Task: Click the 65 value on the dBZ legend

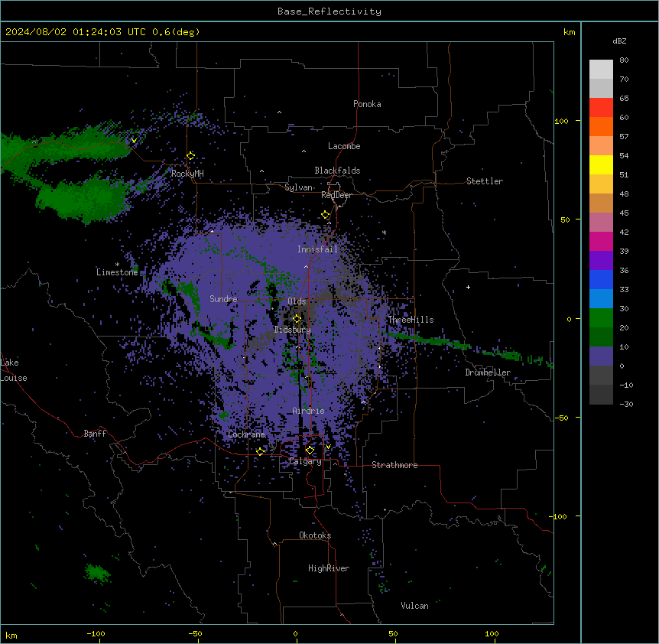Action: click(x=624, y=98)
